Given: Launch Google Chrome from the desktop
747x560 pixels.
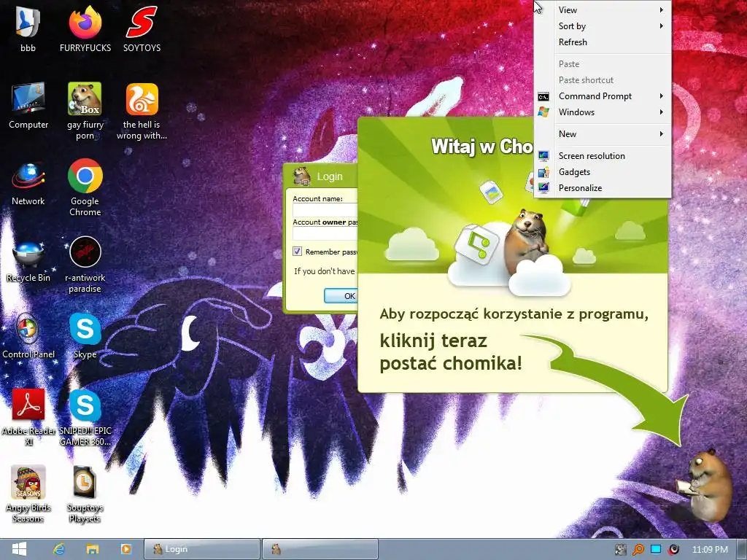Looking at the screenshot, I should point(85,187).
